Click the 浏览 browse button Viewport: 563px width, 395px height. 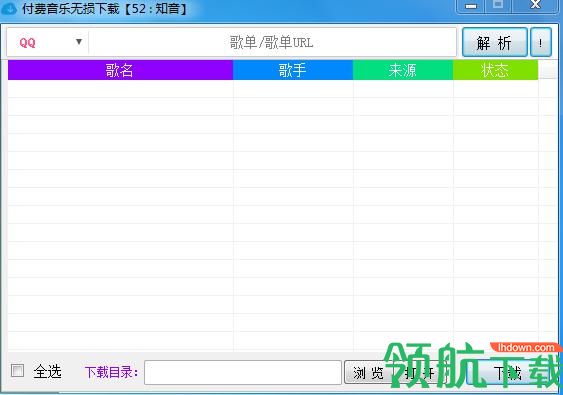[x=368, y=372]
